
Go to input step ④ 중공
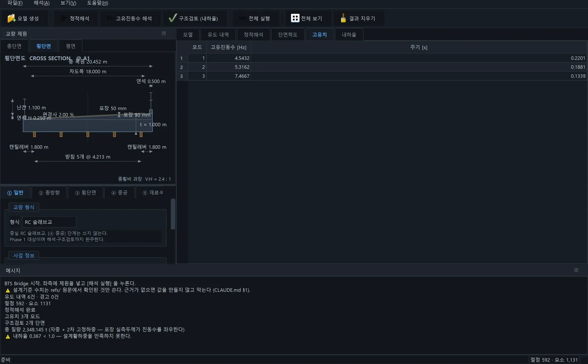[119, 192]
